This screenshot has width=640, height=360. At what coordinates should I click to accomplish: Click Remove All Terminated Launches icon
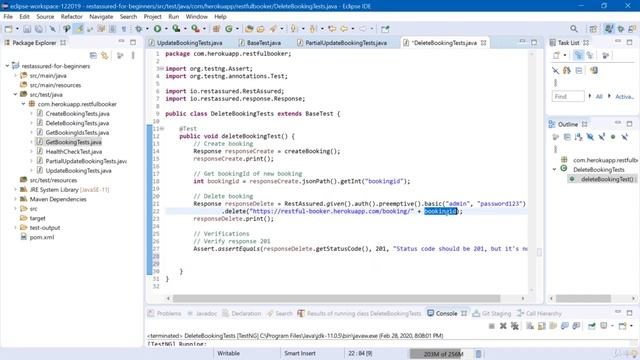click(x=515, y=326)
